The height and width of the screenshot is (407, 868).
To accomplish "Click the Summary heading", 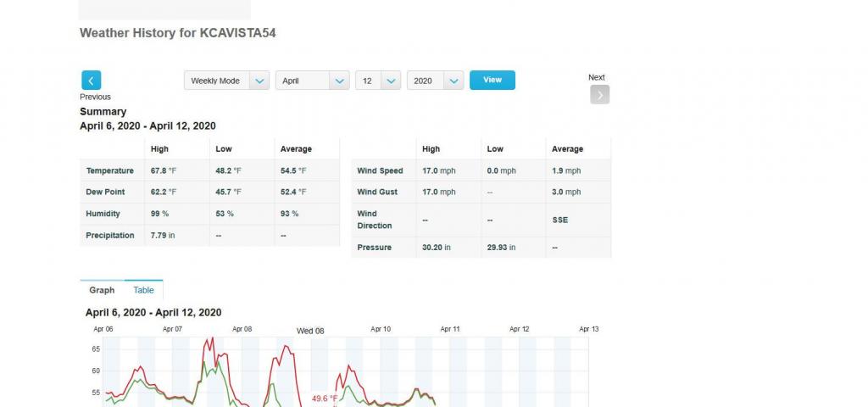I will pyautogui.click(x=103, y=112).
